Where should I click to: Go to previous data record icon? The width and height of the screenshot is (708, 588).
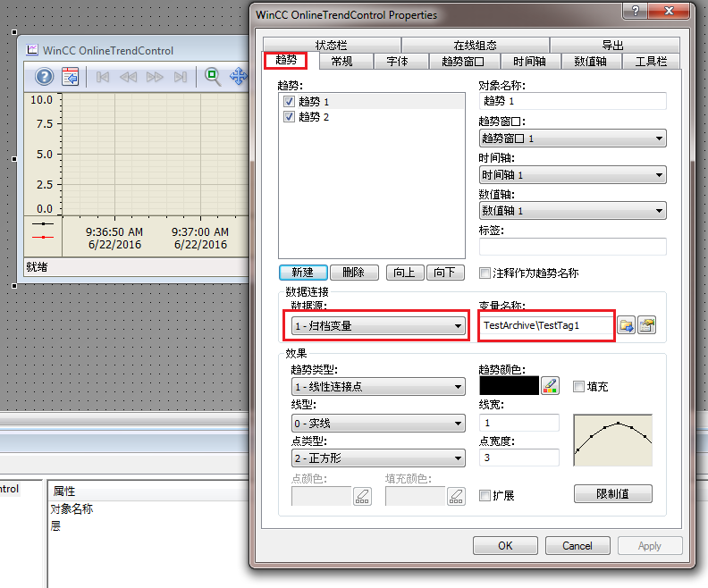point(128,77)
